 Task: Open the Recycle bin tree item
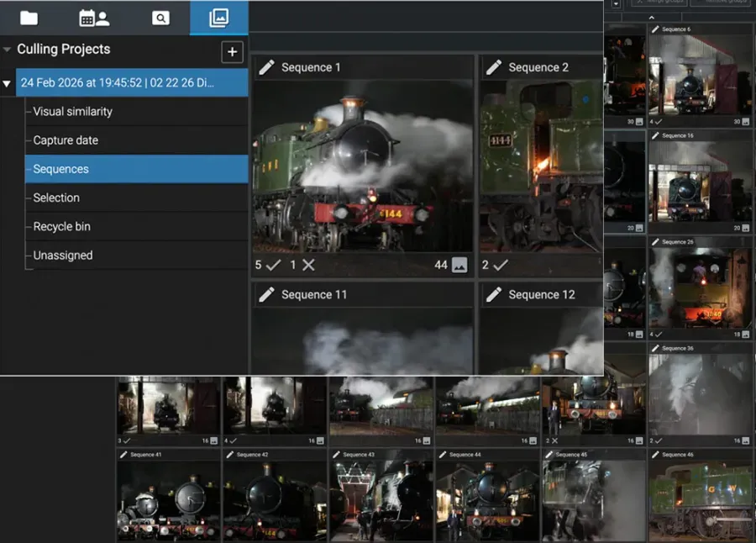click(61, 227)
